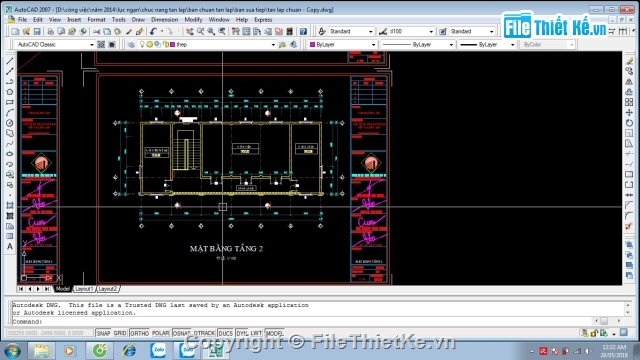Open Windows Explorer folder from taskbar
The height and width of the screenshot is (360, 640).
pyautogui.click(x=41, y=351)
